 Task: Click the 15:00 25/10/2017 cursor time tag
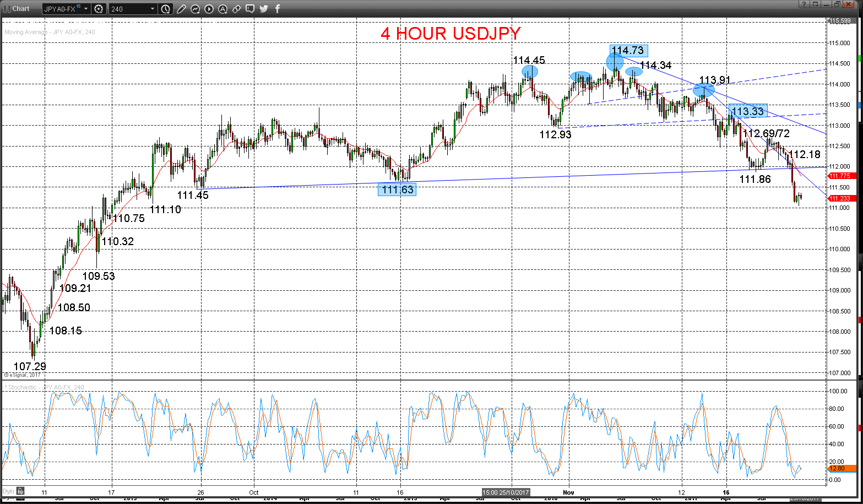coord(506,491)
